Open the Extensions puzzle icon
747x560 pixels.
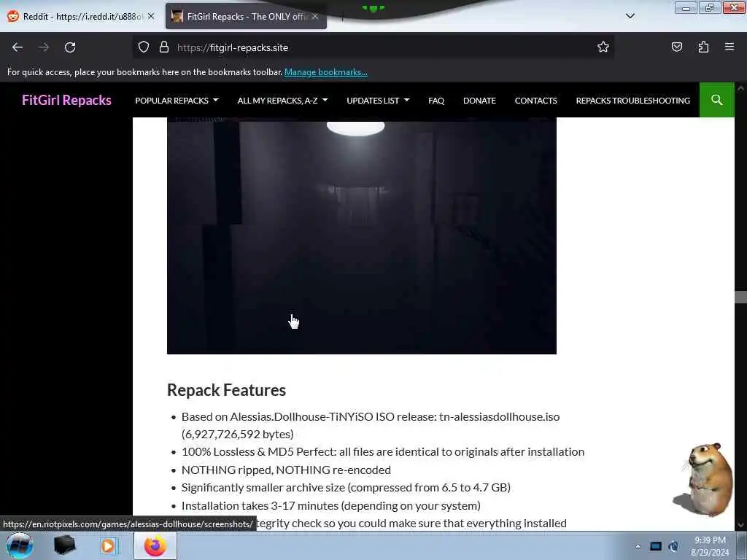[703, 47]
